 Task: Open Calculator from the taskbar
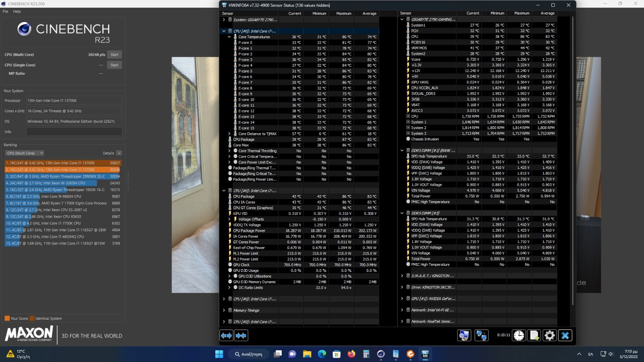pyautogui.click(x=366, y=354)
